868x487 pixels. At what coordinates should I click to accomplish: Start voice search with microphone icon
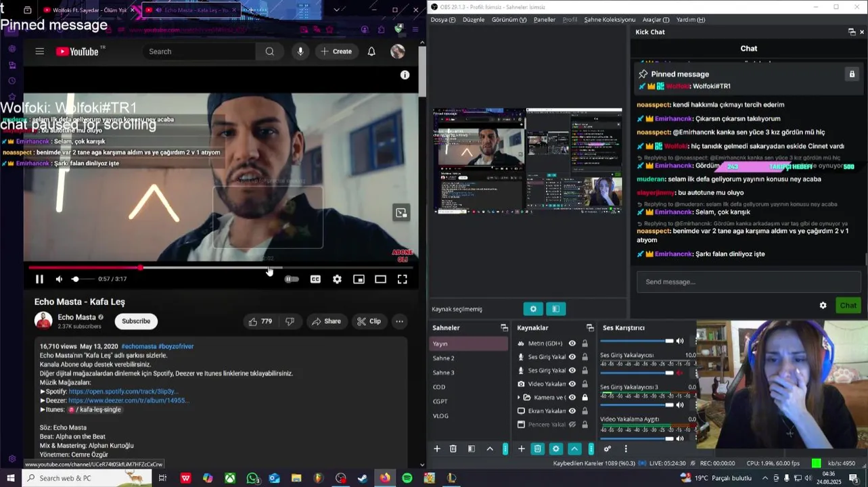click(x=300, y=51)
